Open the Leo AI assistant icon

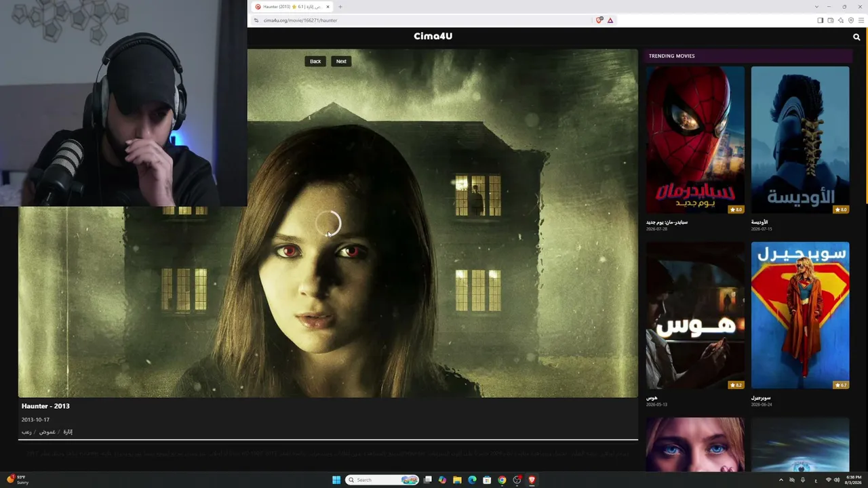[841, 20]
